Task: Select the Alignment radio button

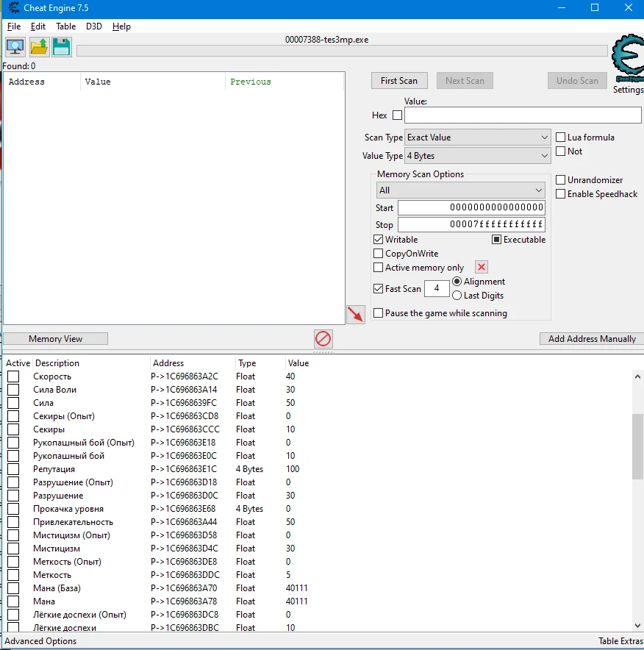Action: [457, 282]
